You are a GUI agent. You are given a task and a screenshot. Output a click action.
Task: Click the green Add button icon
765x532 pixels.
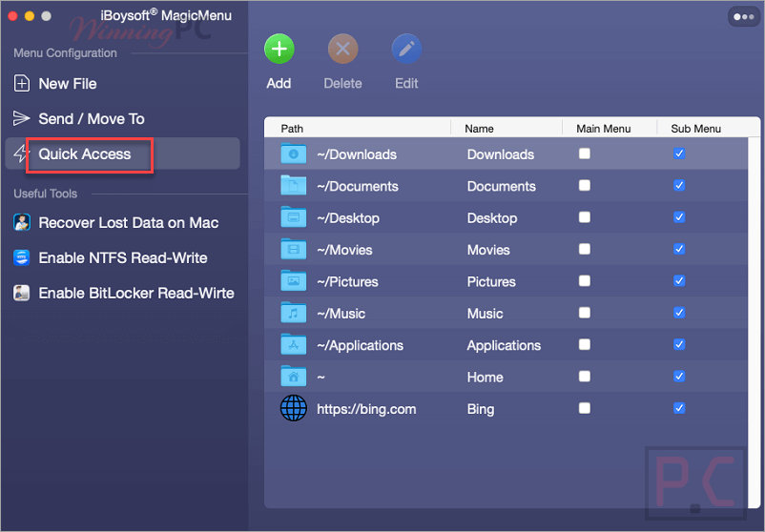point(279,49)
